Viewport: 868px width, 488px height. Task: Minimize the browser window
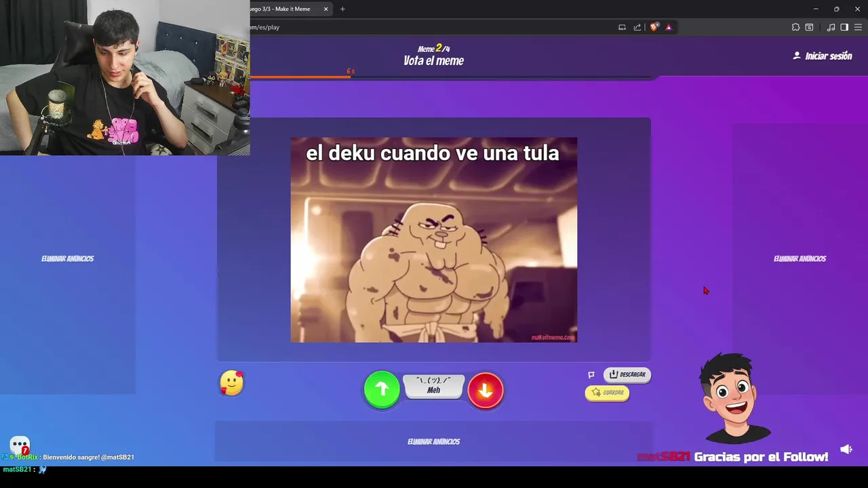[x=816, y=9]
